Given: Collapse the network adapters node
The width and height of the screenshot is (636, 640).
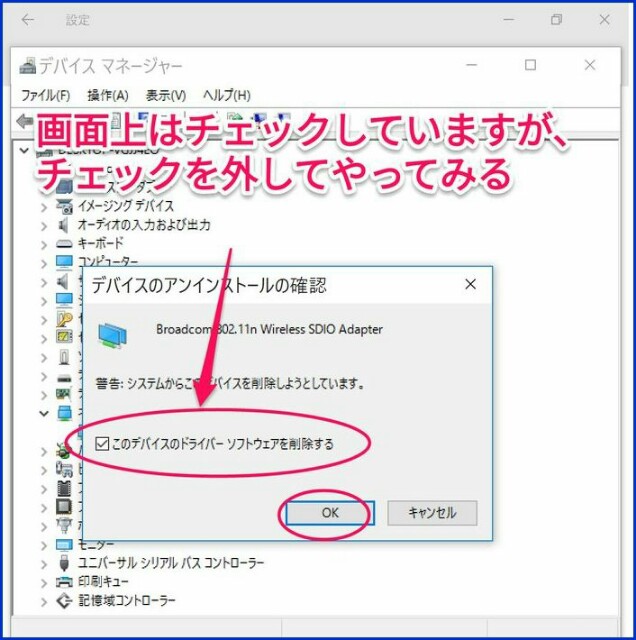Looking at the screenshot, I should pos(44,414).
